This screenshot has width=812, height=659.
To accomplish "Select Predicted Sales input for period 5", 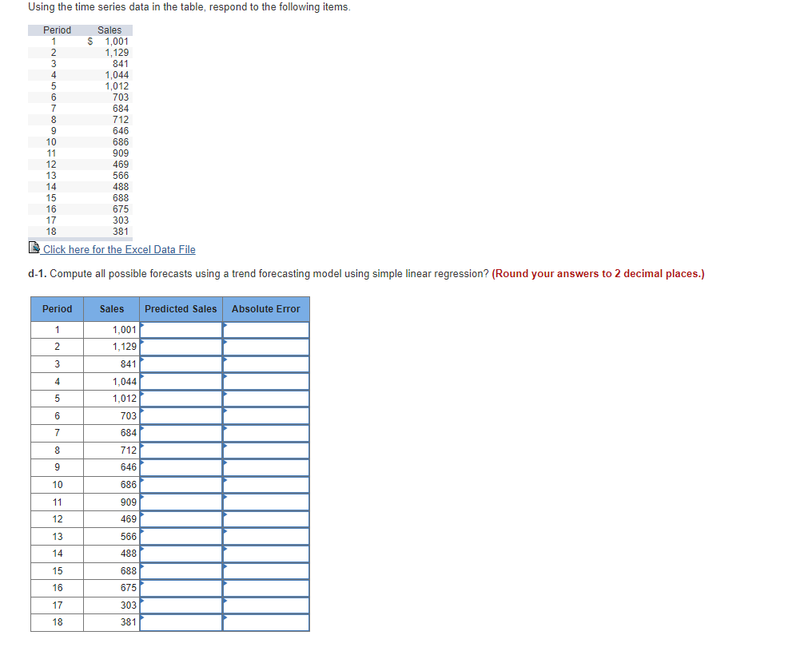I will 181,399.
